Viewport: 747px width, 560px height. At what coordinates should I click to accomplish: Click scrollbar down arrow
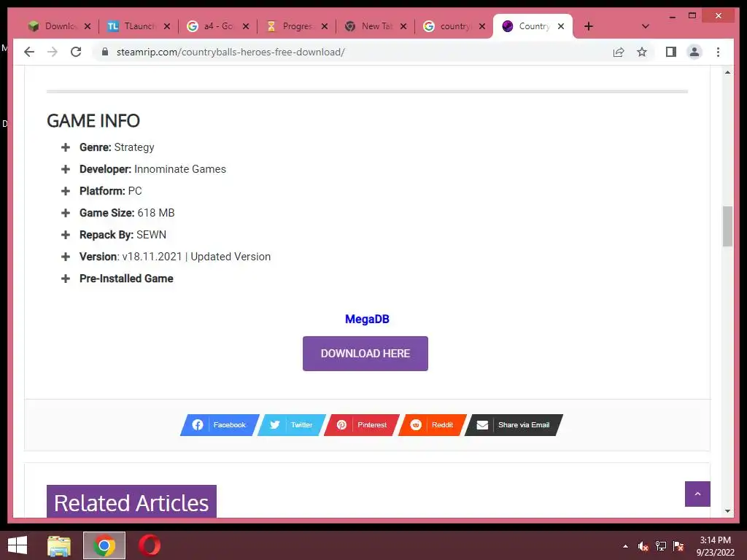click(x=727, y=511)
